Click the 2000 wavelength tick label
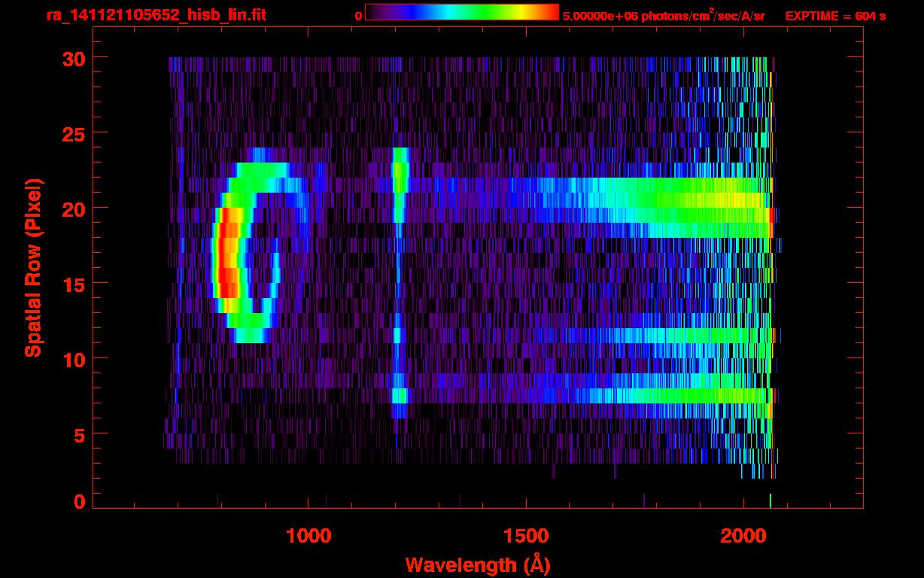The image size is (924, 578). tap(743, 536)
